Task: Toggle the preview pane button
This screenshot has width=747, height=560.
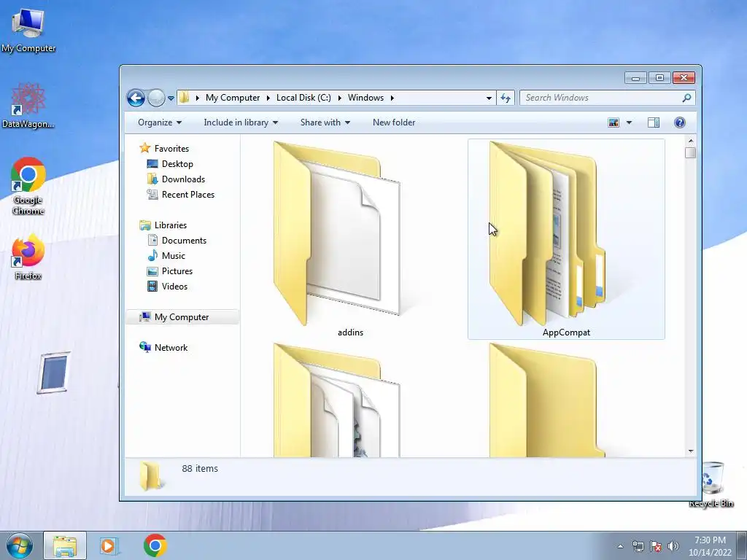Action: tap(654, 122)
